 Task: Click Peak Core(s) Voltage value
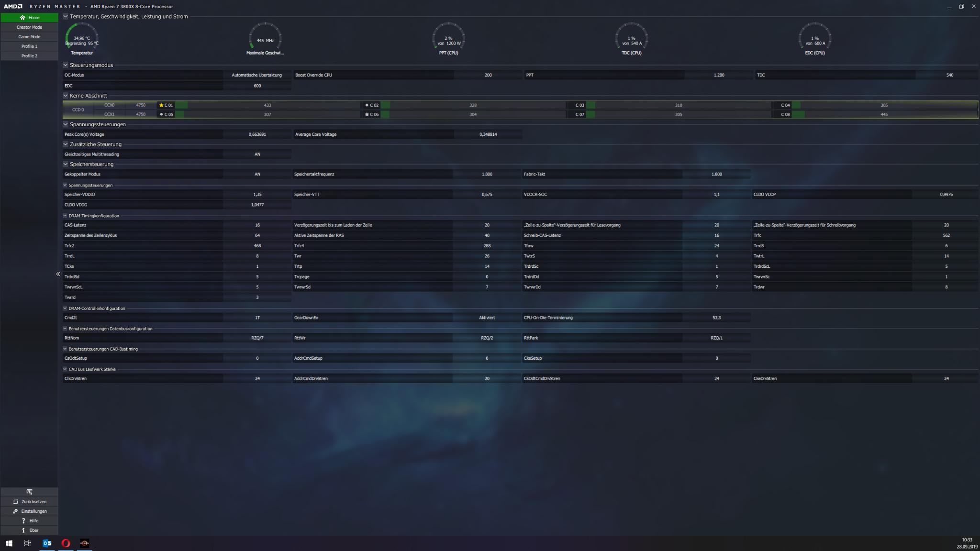click(x=257, y=134)
